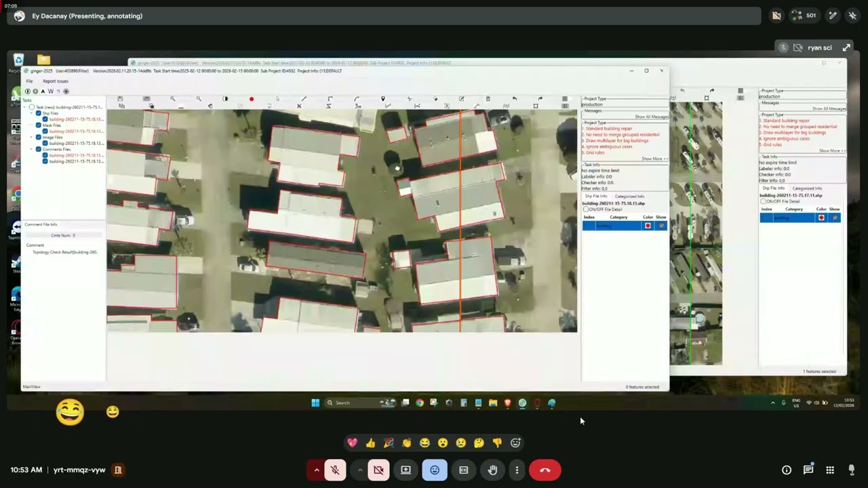The image size is (868, 488).
Task: Unmute the microphone in Meet
Action: tap(335, 470)
